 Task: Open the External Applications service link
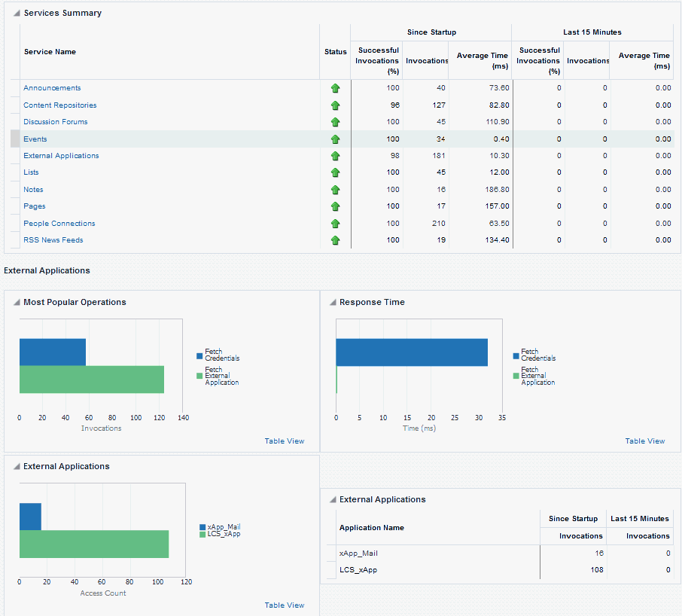pyautogui.click(x=61, y=156)
